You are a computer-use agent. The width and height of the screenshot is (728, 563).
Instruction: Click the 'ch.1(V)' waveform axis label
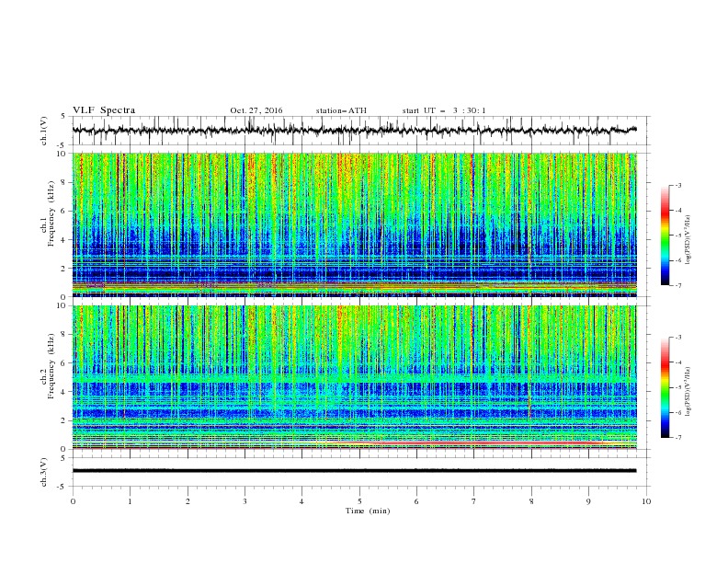click(44, 131)
